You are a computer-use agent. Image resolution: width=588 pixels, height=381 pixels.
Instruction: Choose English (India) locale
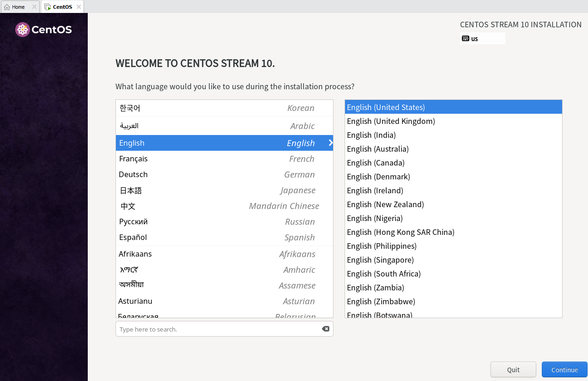pos(454,135)
